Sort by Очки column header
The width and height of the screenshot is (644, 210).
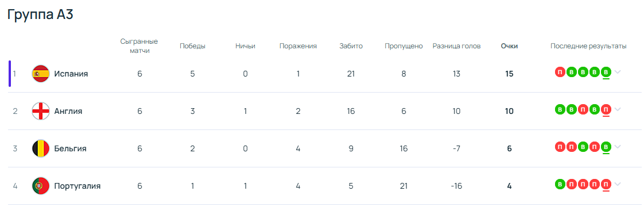point(509,46)
